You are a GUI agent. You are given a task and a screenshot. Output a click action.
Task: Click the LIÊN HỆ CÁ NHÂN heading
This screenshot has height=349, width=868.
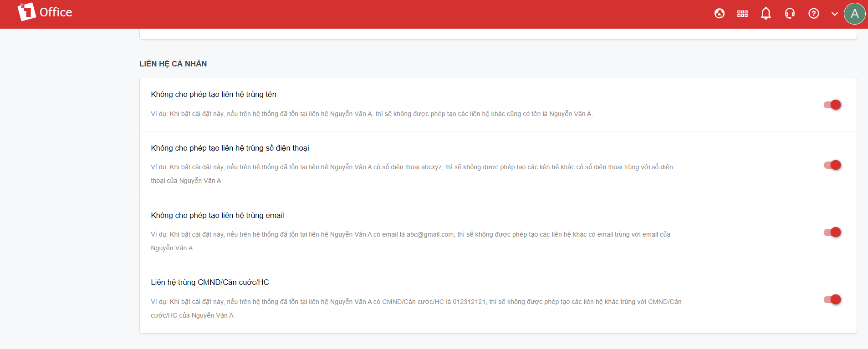point(173,64)
